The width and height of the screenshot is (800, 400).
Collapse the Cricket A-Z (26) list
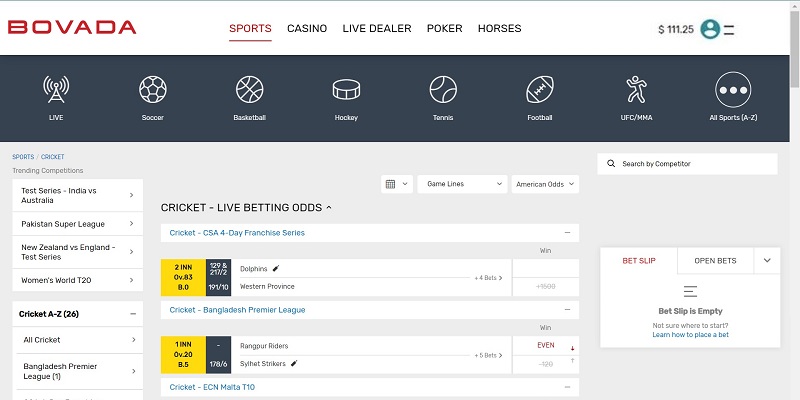click(133, 314)
